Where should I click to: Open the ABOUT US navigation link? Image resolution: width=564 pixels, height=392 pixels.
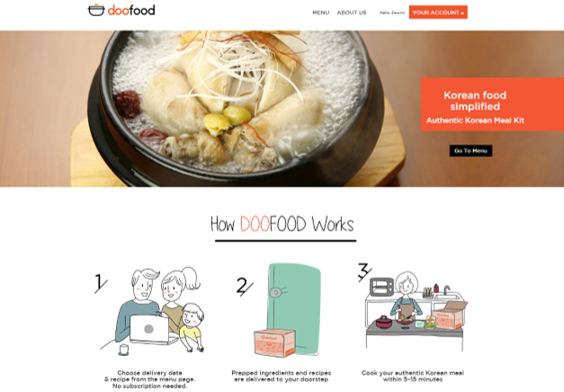pos(352,13)
